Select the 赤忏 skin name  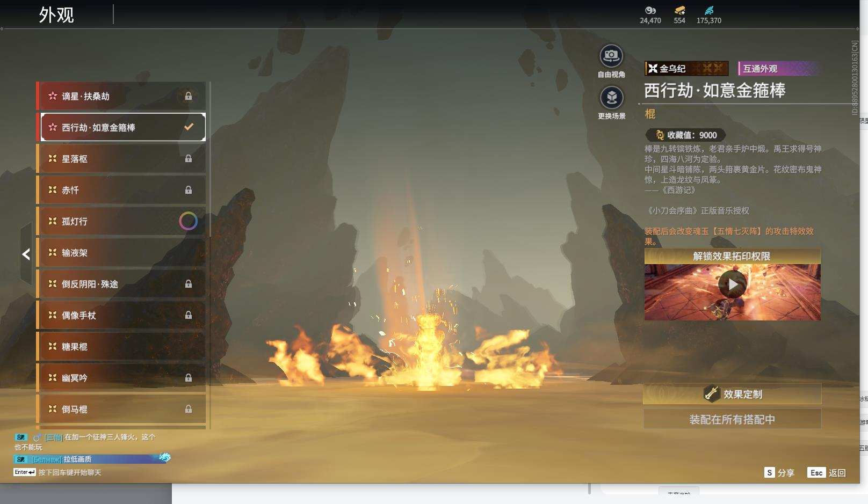point(70,190)
